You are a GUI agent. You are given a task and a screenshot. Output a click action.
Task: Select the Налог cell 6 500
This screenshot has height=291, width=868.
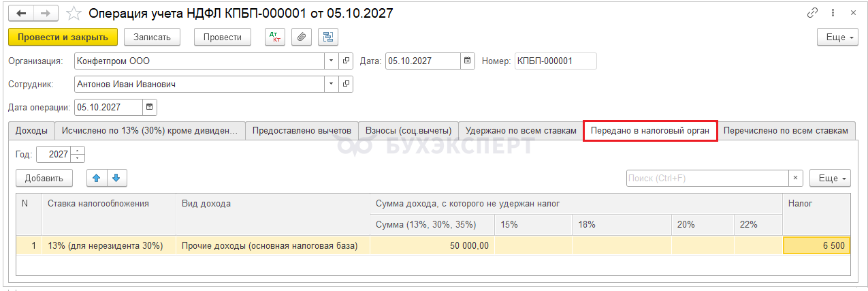(x=816, y=246)
